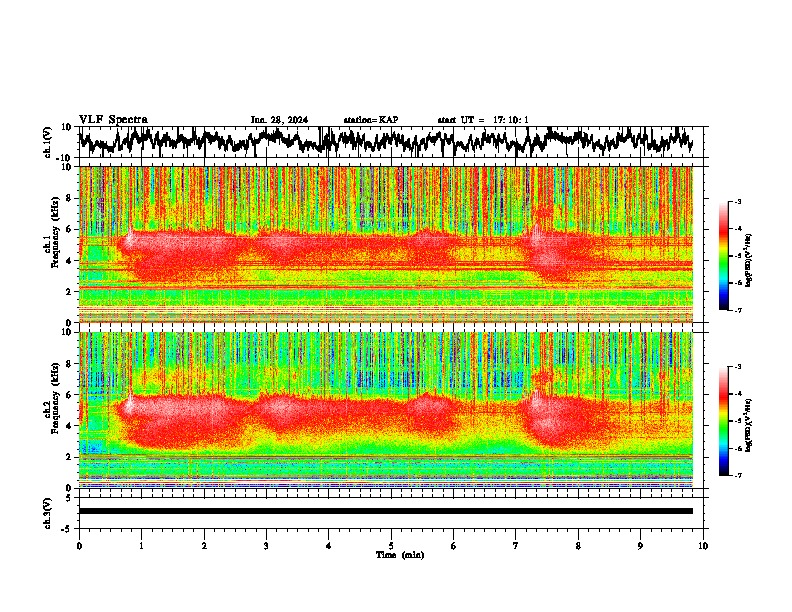Select the "start UT = 17:10: 1" text
Image resolution: width=792 pixels, height=612 pixels.
pyautogui.click(x=483, y=120)
